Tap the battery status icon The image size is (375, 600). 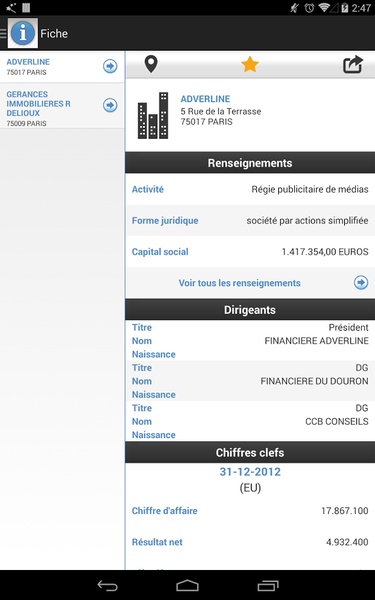pos(345,8)
